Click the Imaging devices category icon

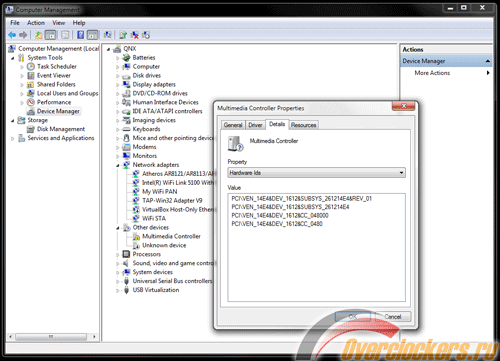click(x=126, y=120)
